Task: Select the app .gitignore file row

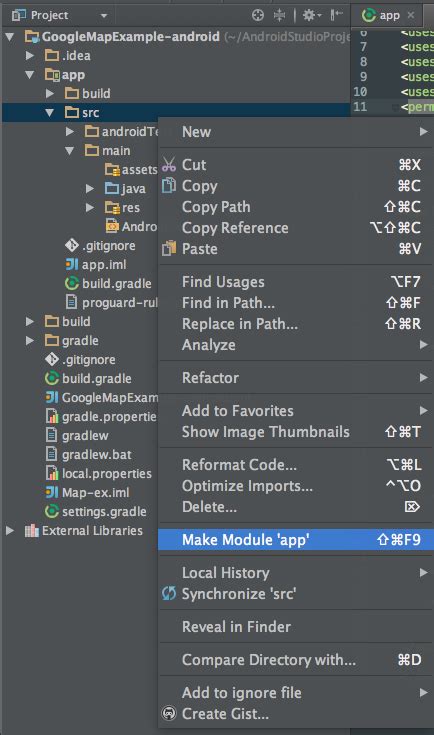Action: [80, 246]
